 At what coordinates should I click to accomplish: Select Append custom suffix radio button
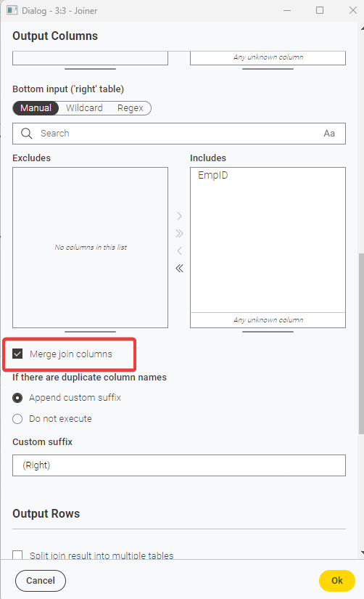17,398
